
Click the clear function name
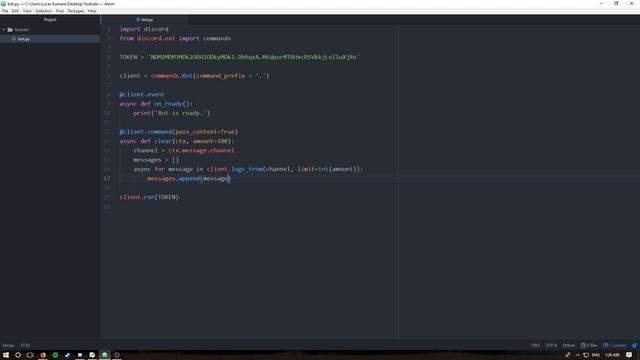[x=163, y=141]
